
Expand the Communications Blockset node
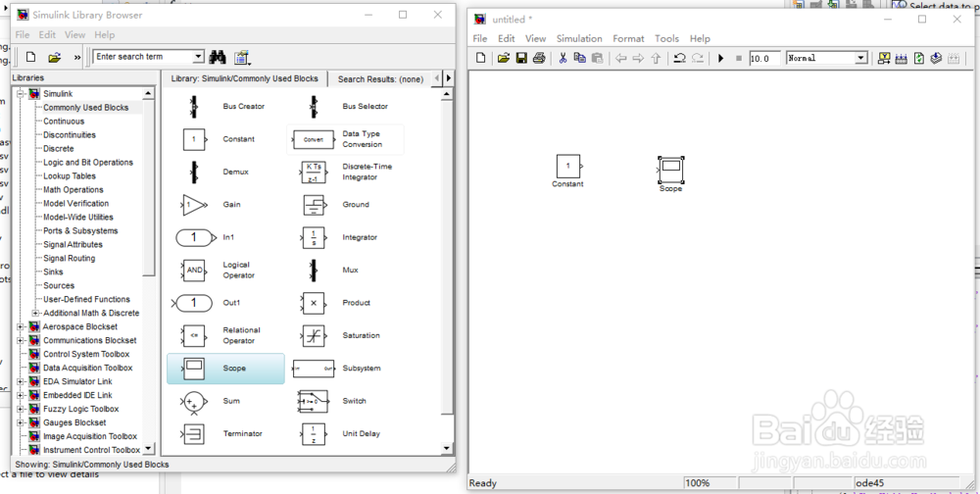click(x=20, y=341)
